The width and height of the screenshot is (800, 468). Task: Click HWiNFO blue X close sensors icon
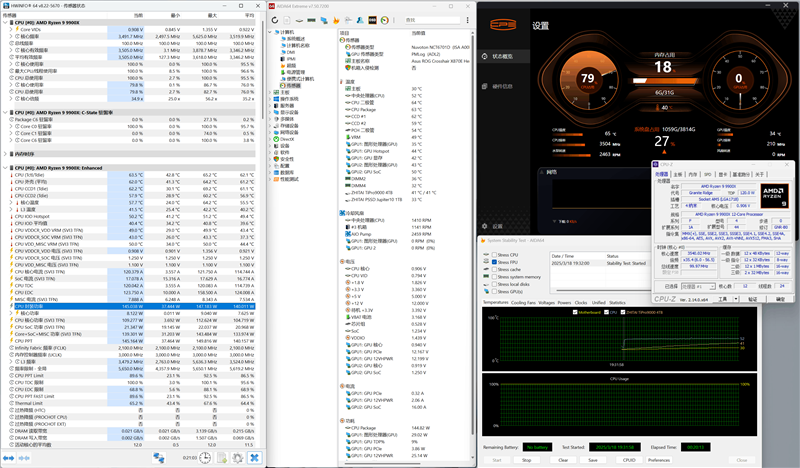[253, 457]
